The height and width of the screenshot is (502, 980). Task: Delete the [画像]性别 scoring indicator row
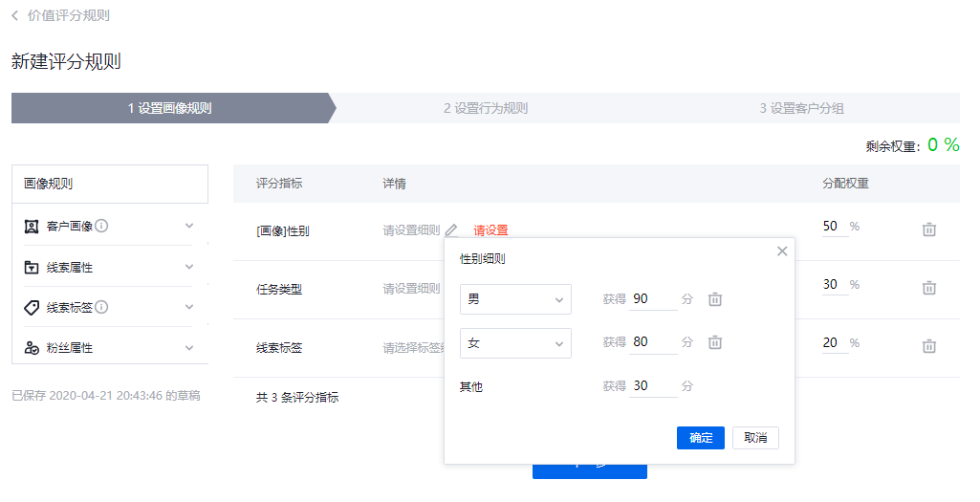click(928, 229)
